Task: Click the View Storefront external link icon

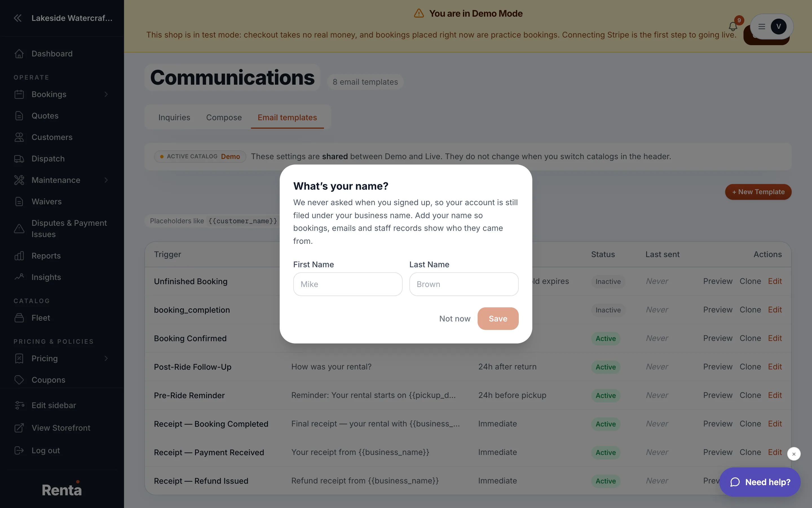Action: (x=19, y=428)
